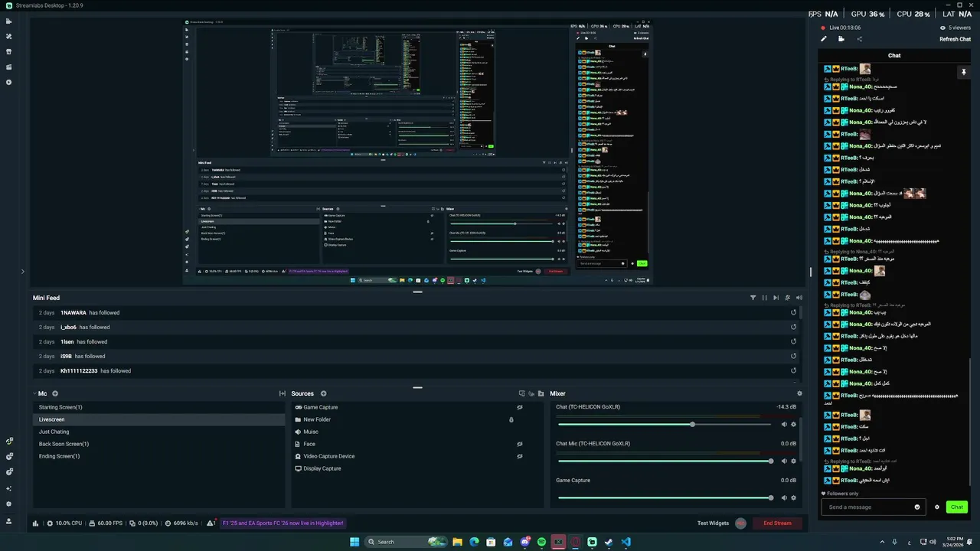The height and width of the screenshot is (551, 980).
Task: Open Windows Start menu on taskbar
Action: [354, 542]
